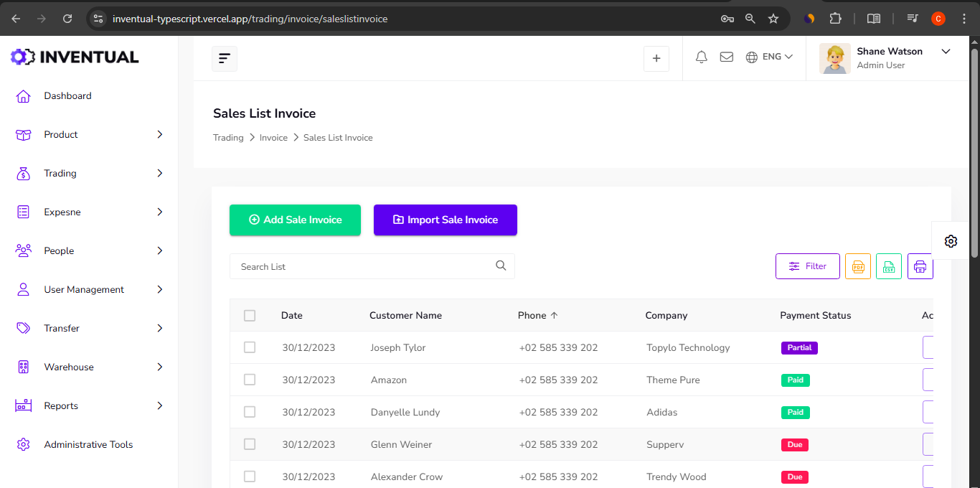The width and height of the screenshot is (980, 488).
Task: Select the Danyelle Lundy row checkbox
Action: (250, 412)
